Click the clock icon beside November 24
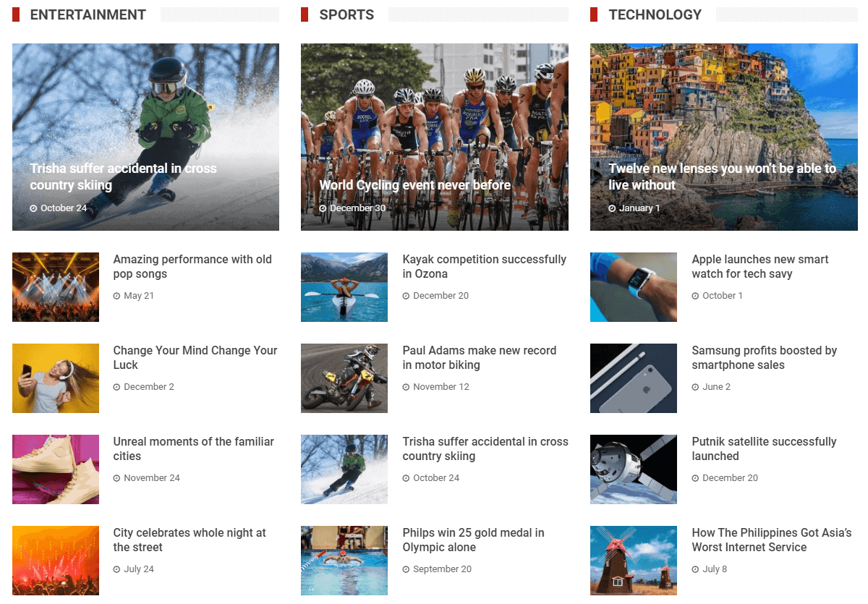The width and height of the screenshot is (868, 604). pos(116,478)
